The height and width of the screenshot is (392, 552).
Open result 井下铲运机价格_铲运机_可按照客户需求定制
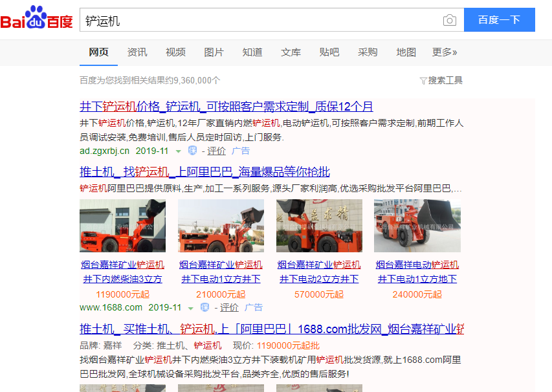point(226,106)
